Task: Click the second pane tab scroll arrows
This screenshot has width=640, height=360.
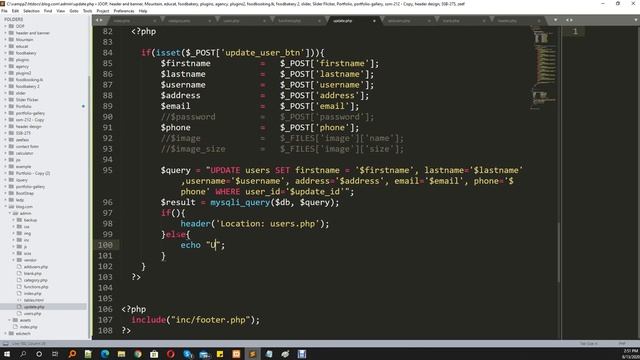Action: (x=569, y=20)
